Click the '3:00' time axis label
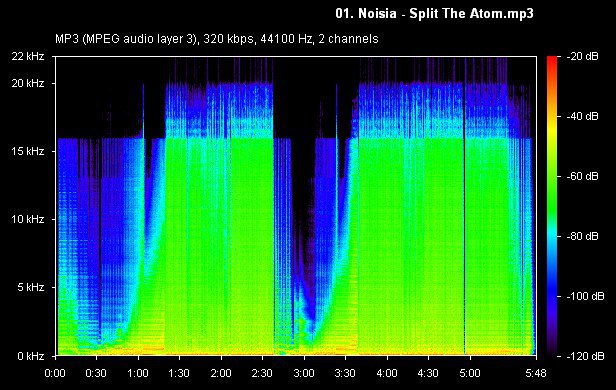 point(304,373)
